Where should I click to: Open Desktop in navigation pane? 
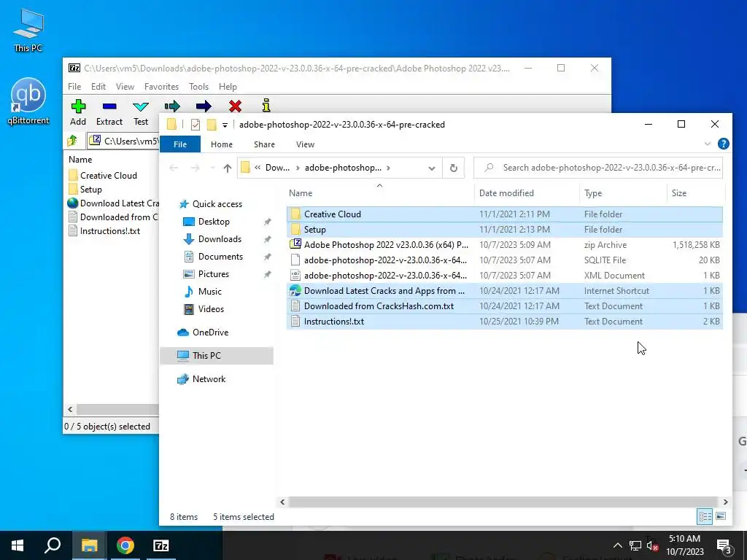(214, 222)
